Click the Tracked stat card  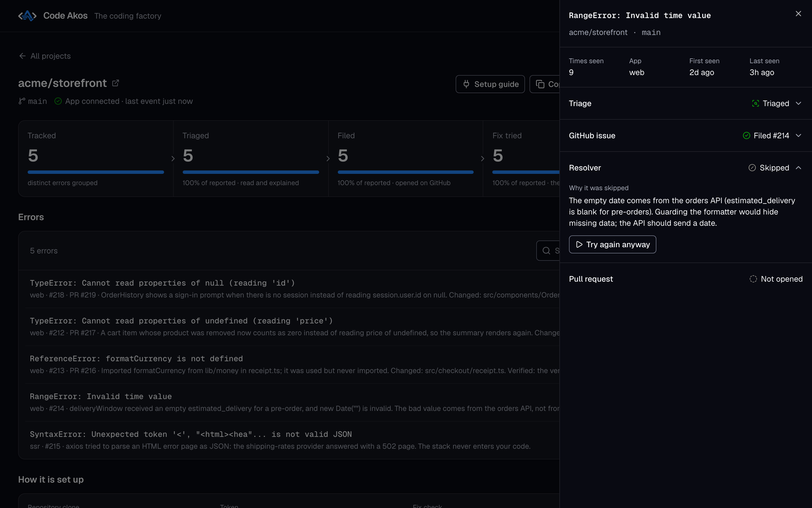96,159
